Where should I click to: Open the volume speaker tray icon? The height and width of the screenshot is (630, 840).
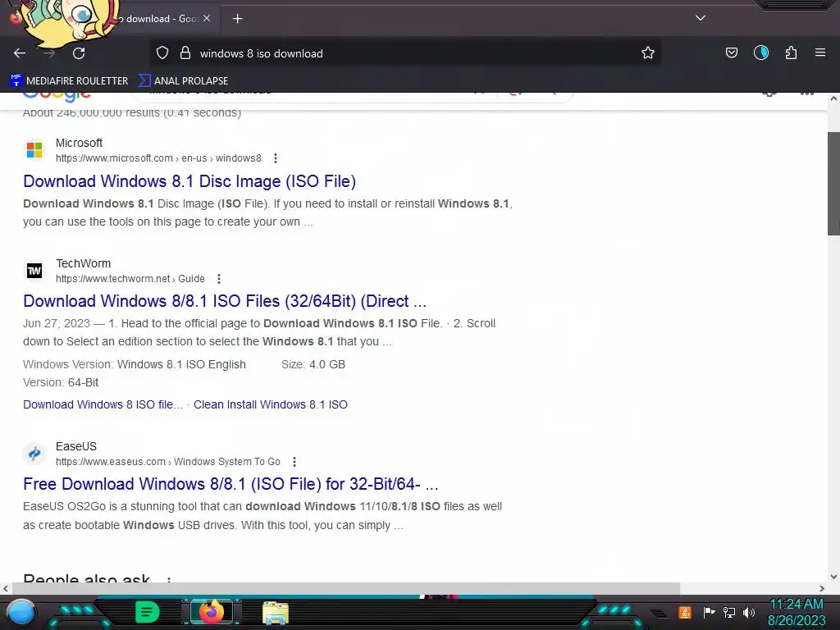pos(749,612)
